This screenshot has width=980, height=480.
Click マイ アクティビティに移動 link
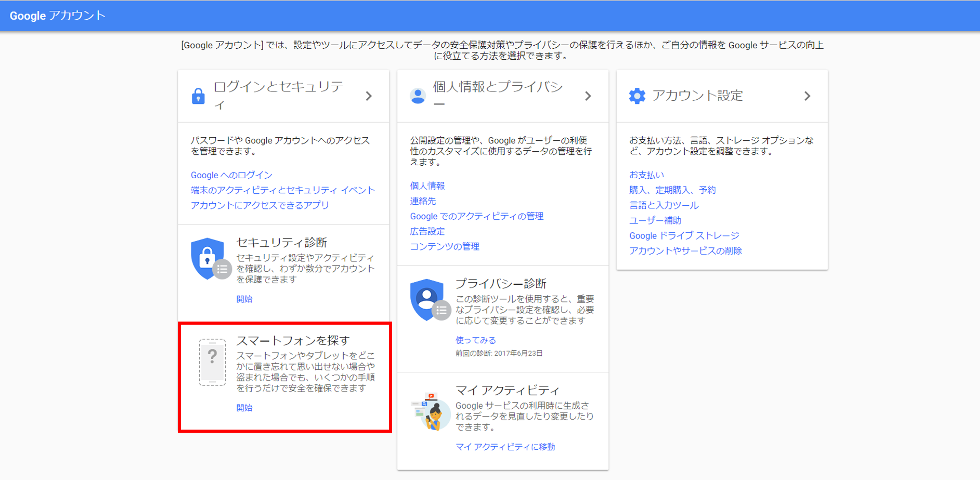pyautogui.click(x=505, y=447)
